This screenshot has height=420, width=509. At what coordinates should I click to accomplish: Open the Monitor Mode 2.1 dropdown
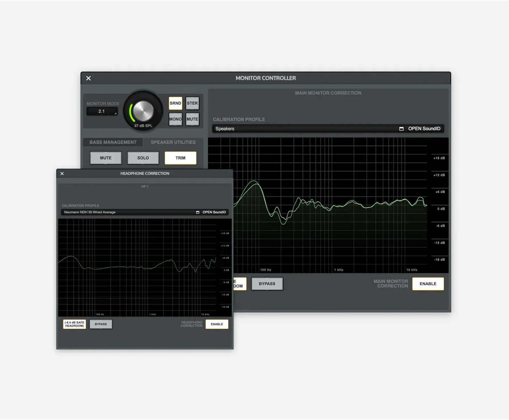pos(102,112)
